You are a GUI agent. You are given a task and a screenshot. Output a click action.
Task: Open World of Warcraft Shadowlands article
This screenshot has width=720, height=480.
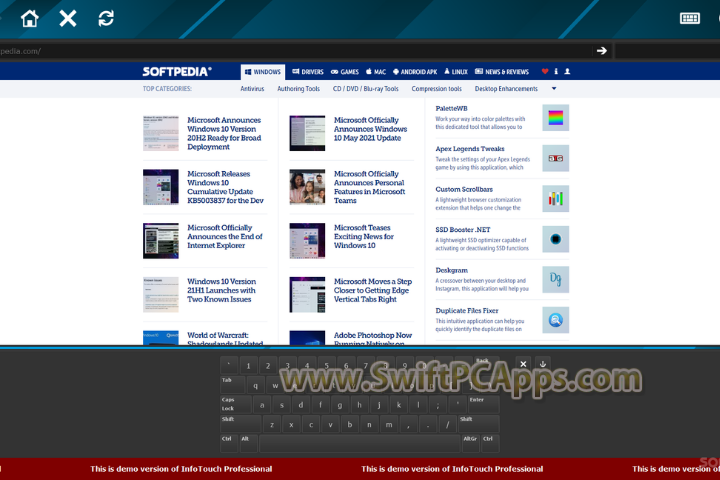click(225, 339)
